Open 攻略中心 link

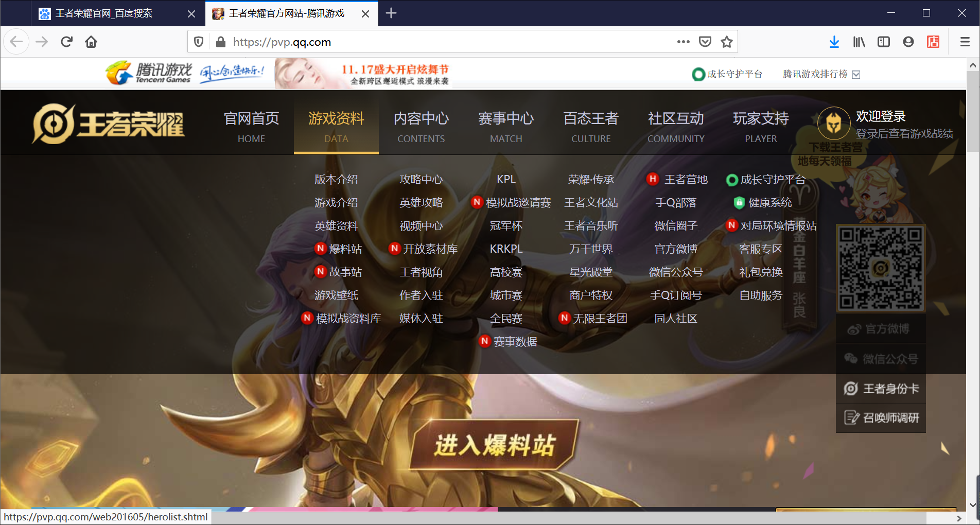(421, 179)
